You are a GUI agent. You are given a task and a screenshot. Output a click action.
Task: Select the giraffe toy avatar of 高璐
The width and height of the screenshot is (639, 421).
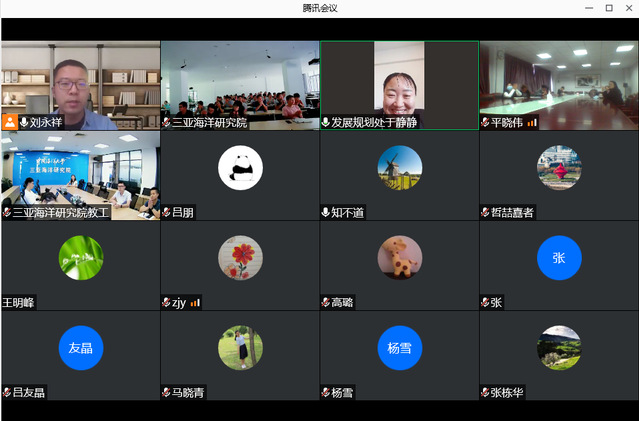point(399,257)
